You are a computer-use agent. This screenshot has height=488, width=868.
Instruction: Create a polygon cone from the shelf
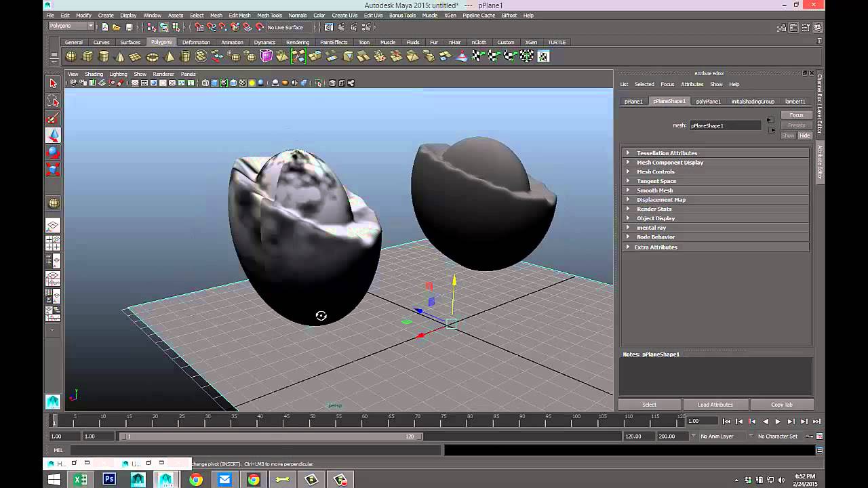pos(120,56)
